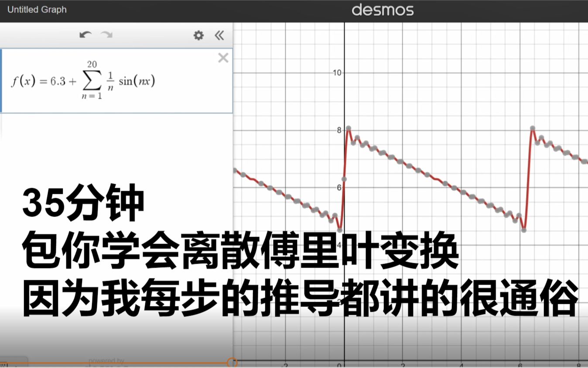Click the y-axis label 8

(339, 130)
